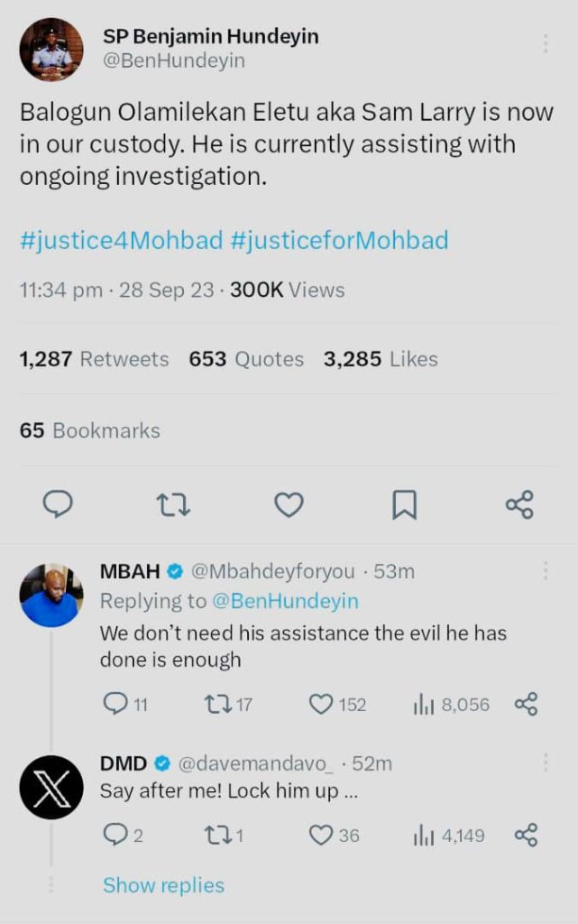Retweet MBAH's reply with 17 retweets

click(216, 704)
